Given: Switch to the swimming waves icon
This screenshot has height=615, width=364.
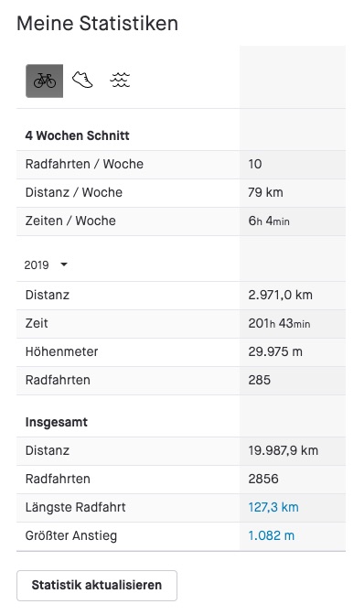Looking at the screenshot, I should pos(120,80).
